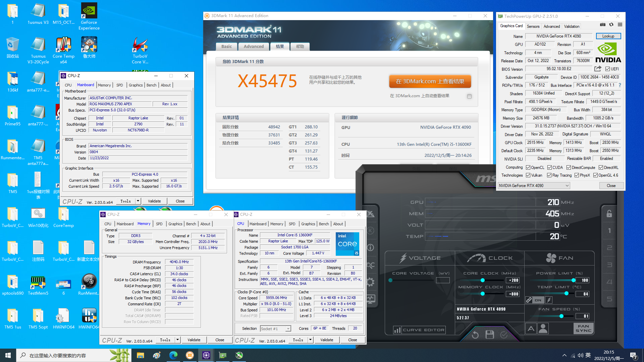Toggle UEFI checkbox in GPU-Z
Viewport: 644px width, 362px height.
(x=607, y=69)
